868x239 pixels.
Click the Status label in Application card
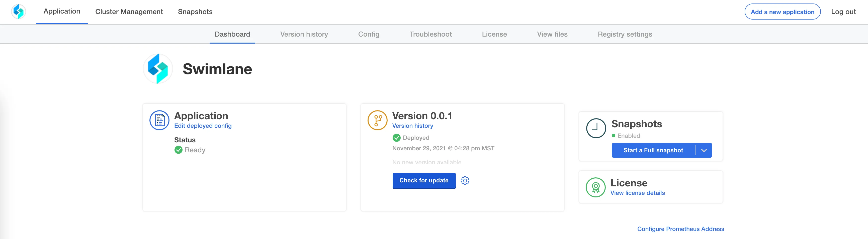pyautogui.click(x=185, y=140)
